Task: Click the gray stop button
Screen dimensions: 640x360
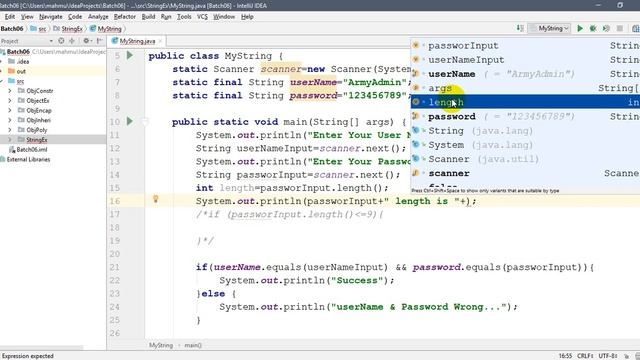Action: (x=620, y=28)
